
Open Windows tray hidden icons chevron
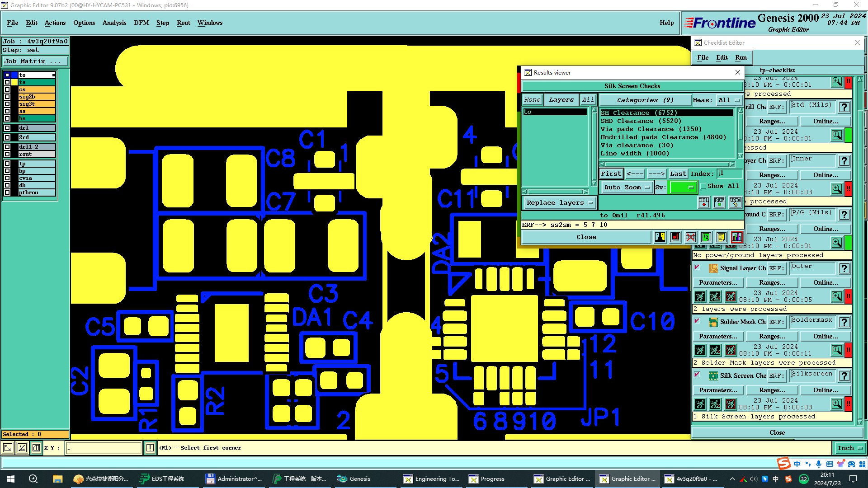click(732, 479)
